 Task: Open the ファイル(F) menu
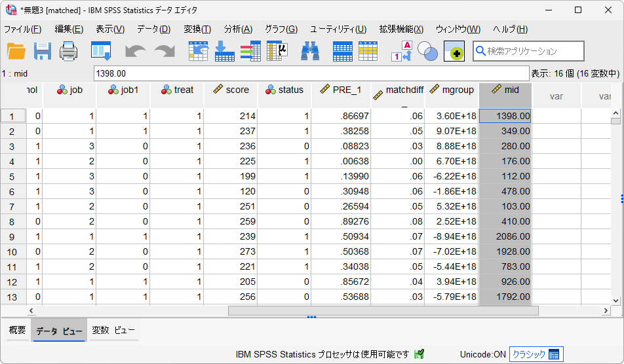tap(23, 29)
